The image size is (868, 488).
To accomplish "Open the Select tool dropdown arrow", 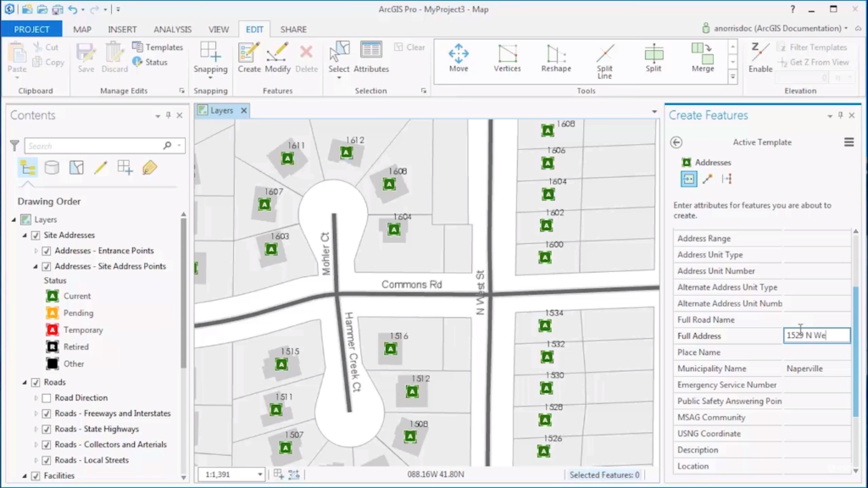I will (339, 78).
